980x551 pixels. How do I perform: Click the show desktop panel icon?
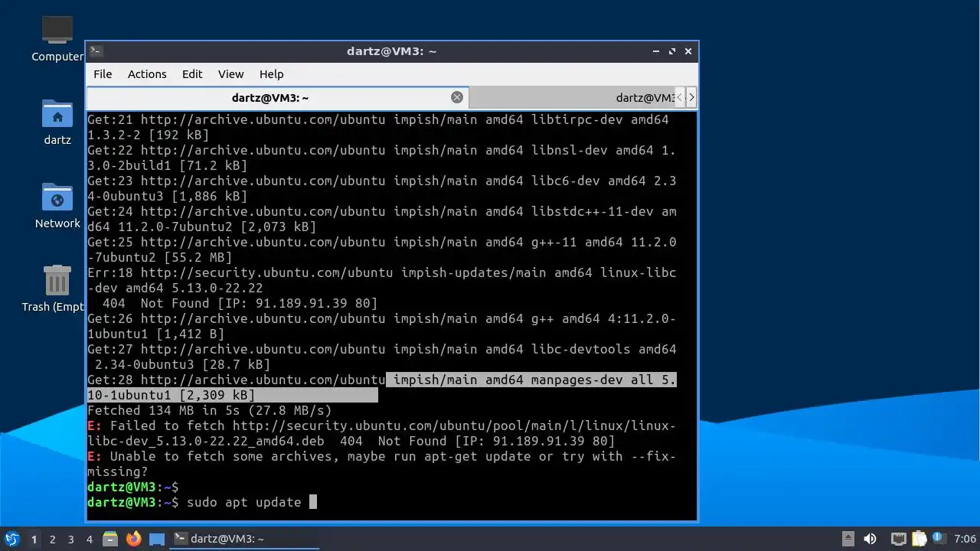pos(157,539)
